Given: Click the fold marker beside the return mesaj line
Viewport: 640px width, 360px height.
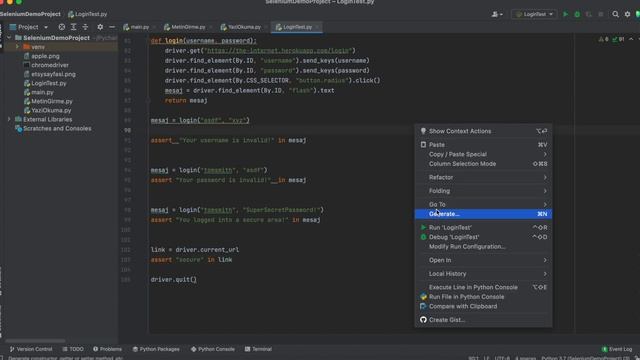Looking at the screenshot, I should click(x=148, y=100).
